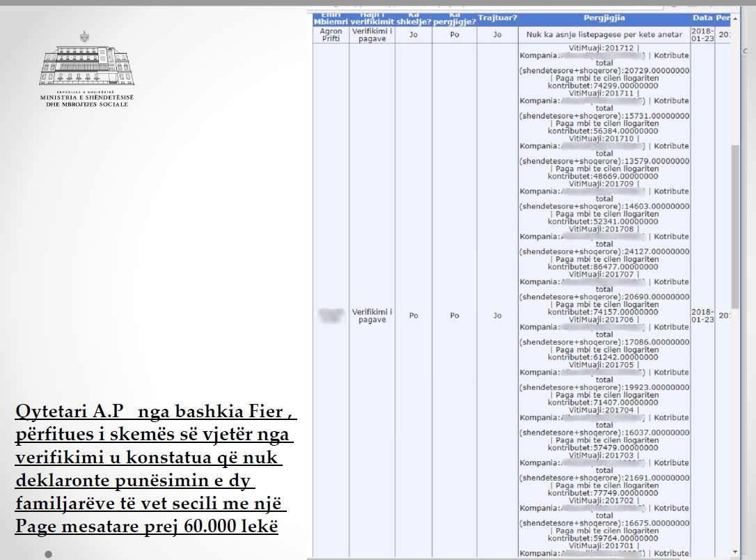Click 'Ministria e Shëndetësisë' text under the logo

pyautogui.click(x=86, y=98)
